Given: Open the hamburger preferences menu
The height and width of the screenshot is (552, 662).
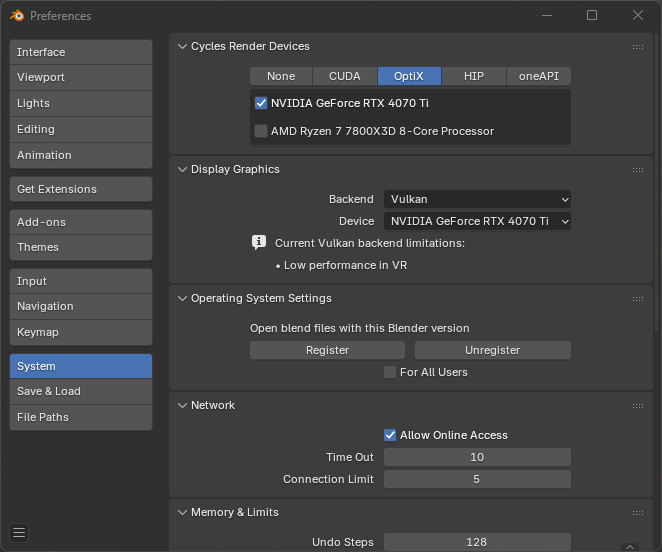Looking at the screenshot, I should coord(19,533).
